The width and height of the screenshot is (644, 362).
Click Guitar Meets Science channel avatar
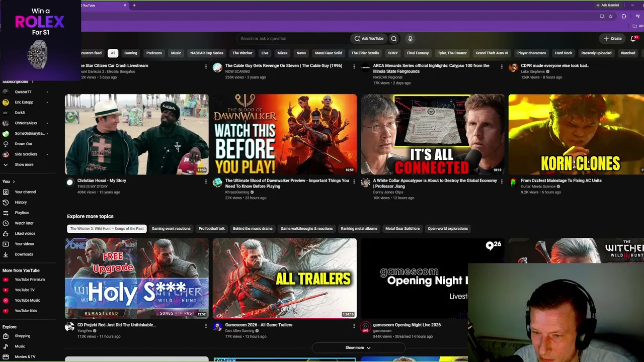pyautogui.click(x=513, y=183)
